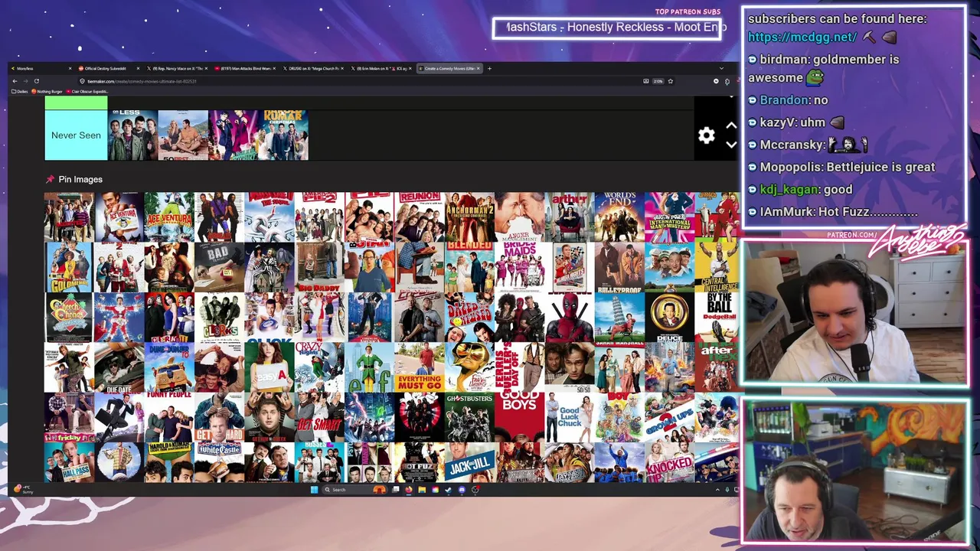Select the Dazed and Confused poster
The height and width of the screenshot is (551, 980).
[x=469, y=317]
